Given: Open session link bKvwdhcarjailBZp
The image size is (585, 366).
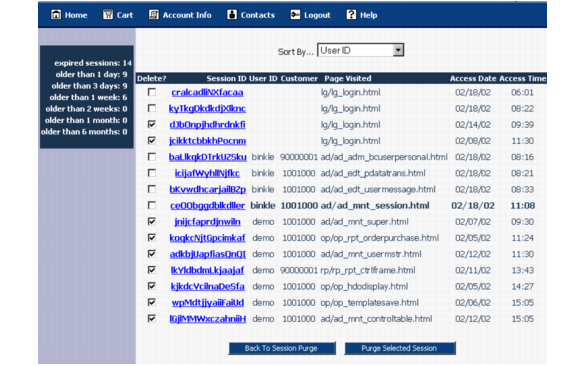Looking at the screenshot, I should coord(207,190).
